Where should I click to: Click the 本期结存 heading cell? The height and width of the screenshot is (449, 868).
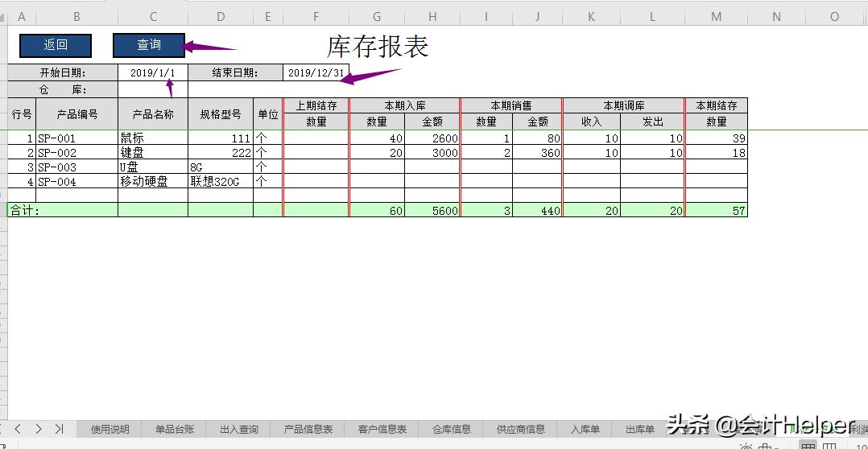(717, 105)
